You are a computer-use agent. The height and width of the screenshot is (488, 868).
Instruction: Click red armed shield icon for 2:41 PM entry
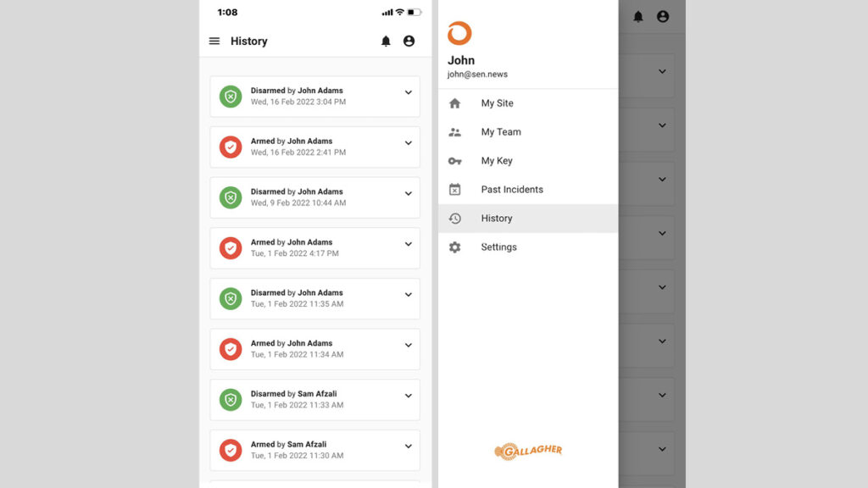[x=231, y=147]
